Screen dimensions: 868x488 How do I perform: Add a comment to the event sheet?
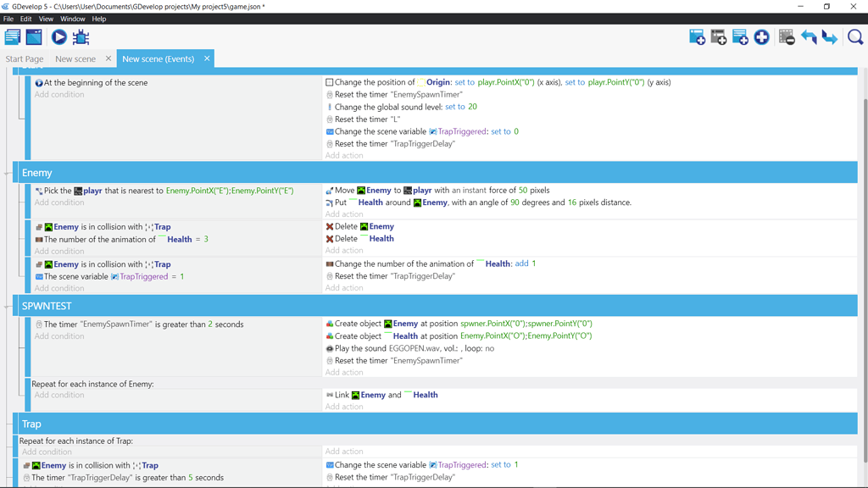click(x=741, y=36)
